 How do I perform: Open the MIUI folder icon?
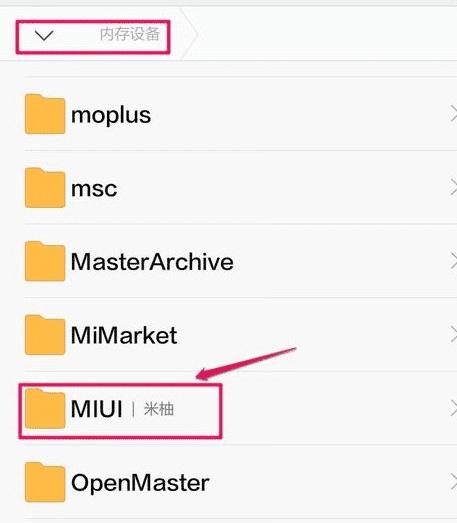pyautogui.click(x=45, y=409)
